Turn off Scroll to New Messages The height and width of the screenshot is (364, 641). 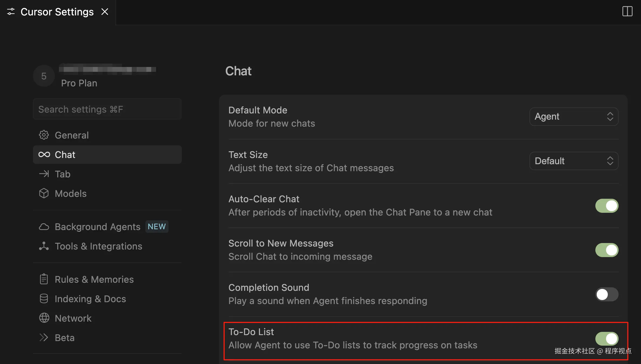(x=607, y=250)
